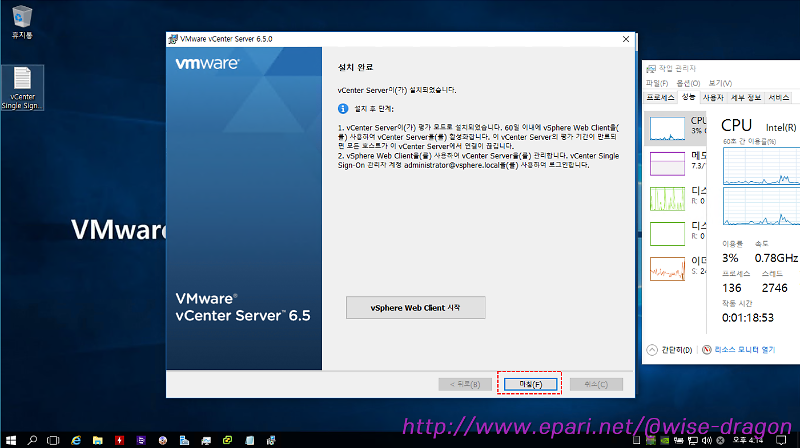800x448 pixels.
Task: Select purple memory graph thumbnail in Task Manager
Action: [x=667, y=163]
